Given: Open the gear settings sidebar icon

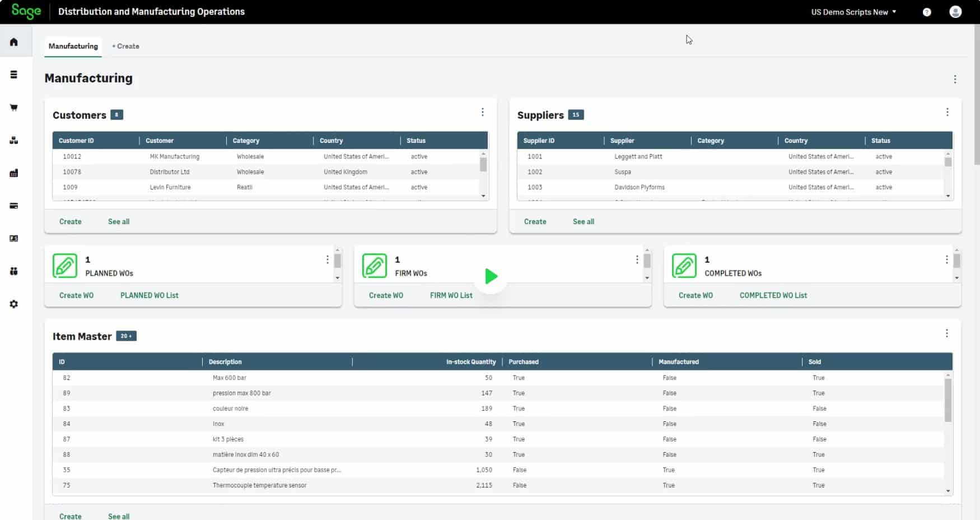Looking at the screenshot, I should click(x=14, y=304).
